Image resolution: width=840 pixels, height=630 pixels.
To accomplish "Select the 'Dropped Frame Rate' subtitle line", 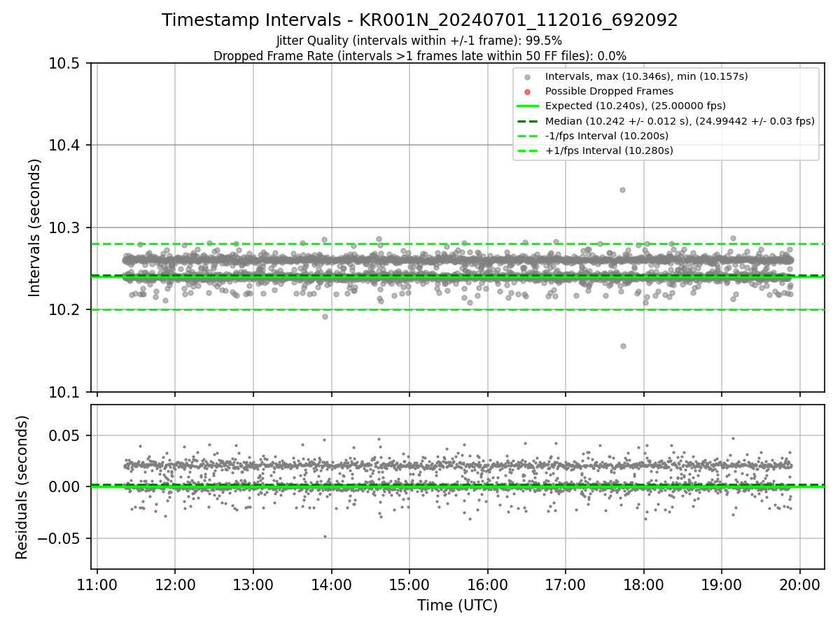I will pyautogui.click(x=420, y=56).
